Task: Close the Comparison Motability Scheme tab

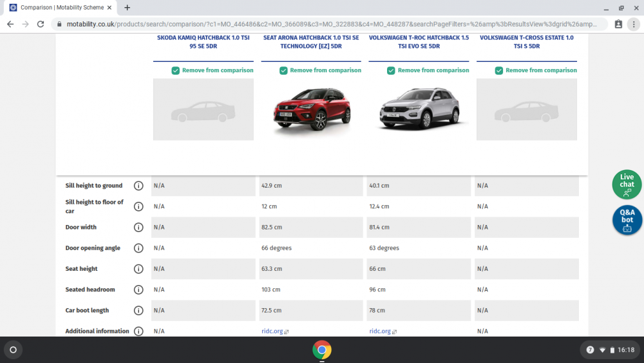Action: [x=109, y=7]
